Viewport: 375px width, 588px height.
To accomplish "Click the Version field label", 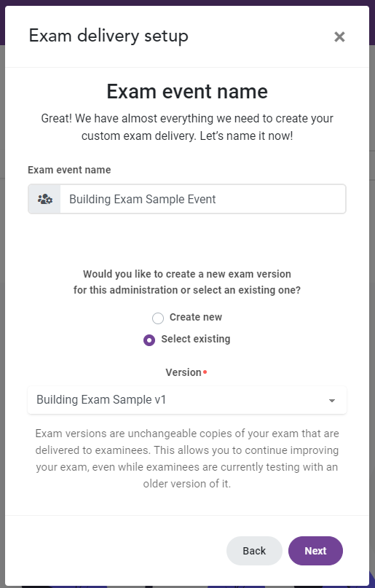I will (x=183, y=372).
